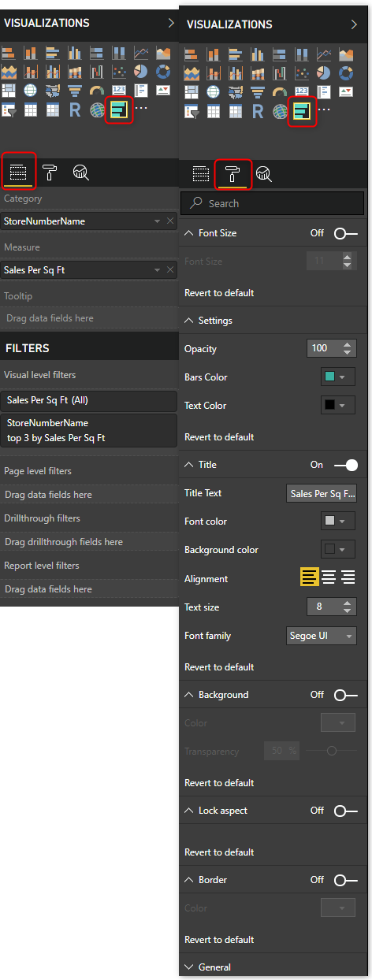This screenshot has width=372, height=980.
Task: Select matrix icon in right Visualizations pane
Action: (x=234, y=110)
